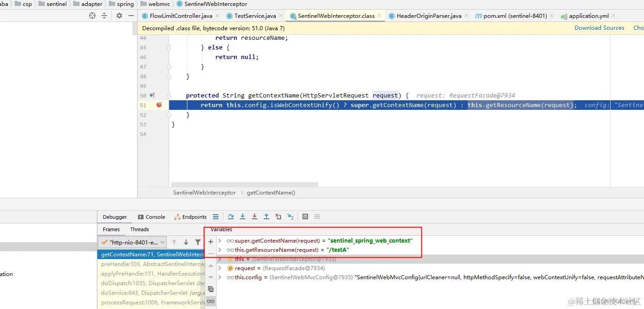The image size is (644, 309).
Task: Collapse the code fold at line 45
Action: (x=169, y=48)
